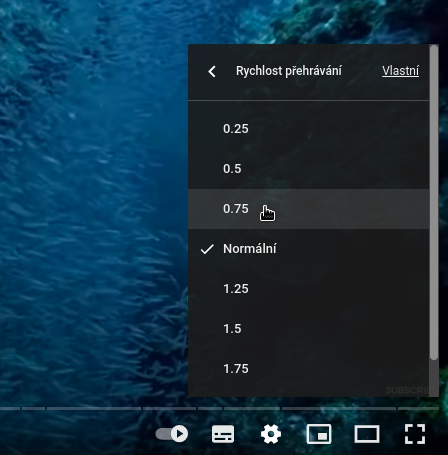
Task: Pick 1.75 playback speed
Action: (x=308, y=369)
